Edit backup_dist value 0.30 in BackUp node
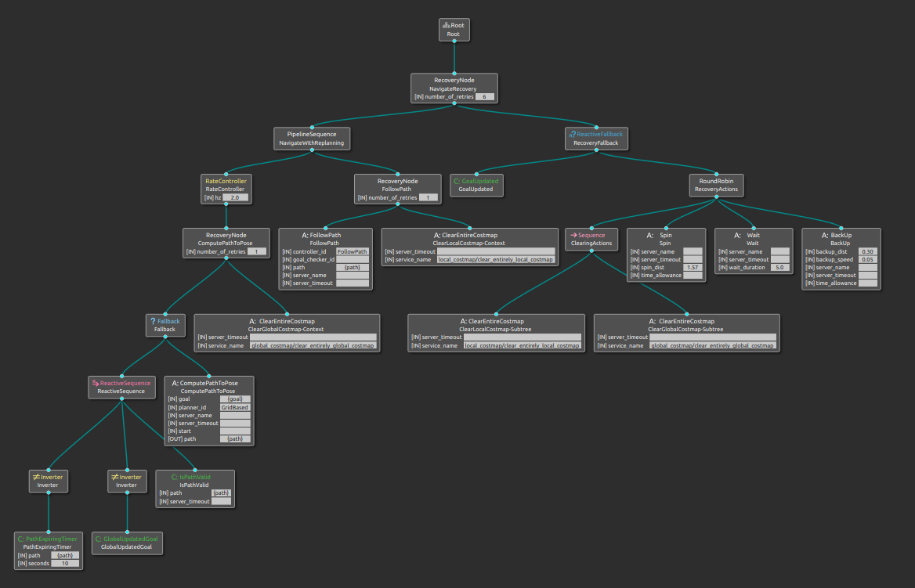The width and height of the screenshot is (915, 588). [868, 252]
